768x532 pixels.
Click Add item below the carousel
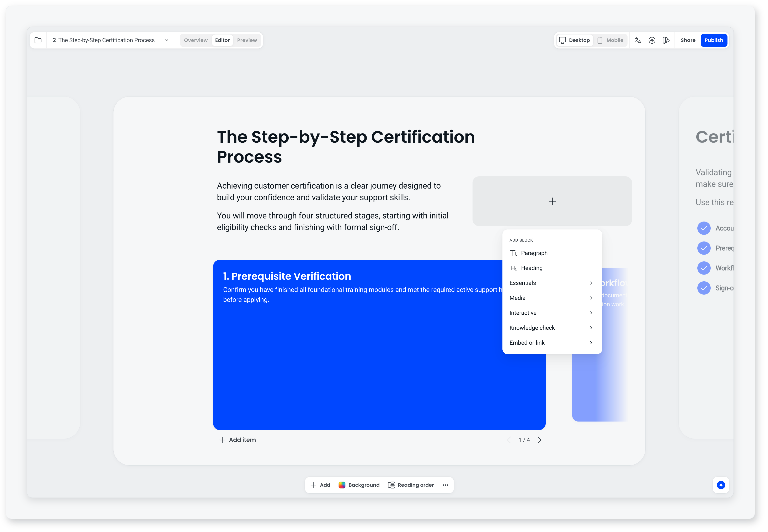[x=238, y=440]
